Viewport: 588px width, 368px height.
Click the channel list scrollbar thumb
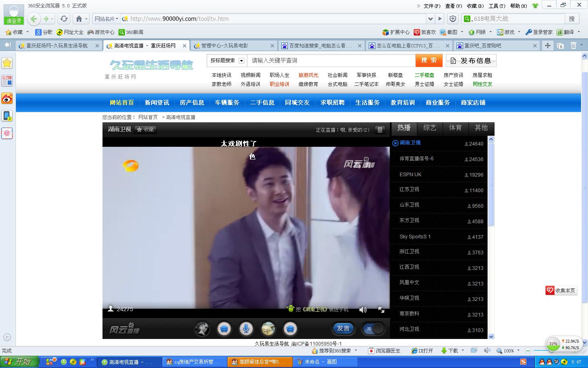pyautogui.click(x=491, y=184)
